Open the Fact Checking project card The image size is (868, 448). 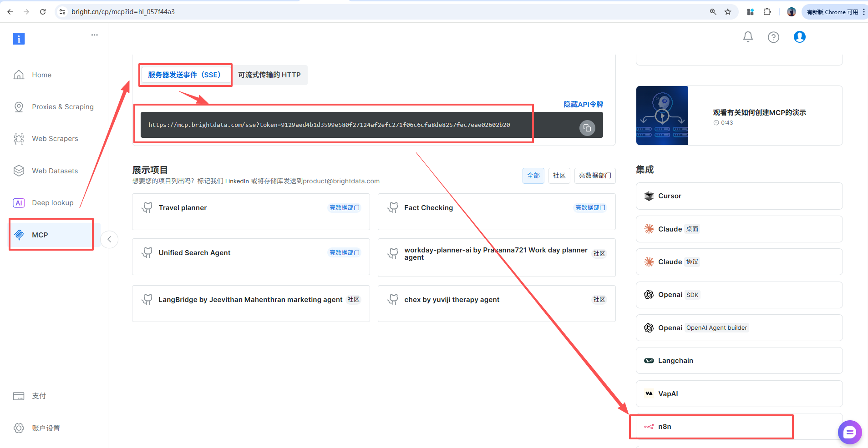click(x=497, y=212)
